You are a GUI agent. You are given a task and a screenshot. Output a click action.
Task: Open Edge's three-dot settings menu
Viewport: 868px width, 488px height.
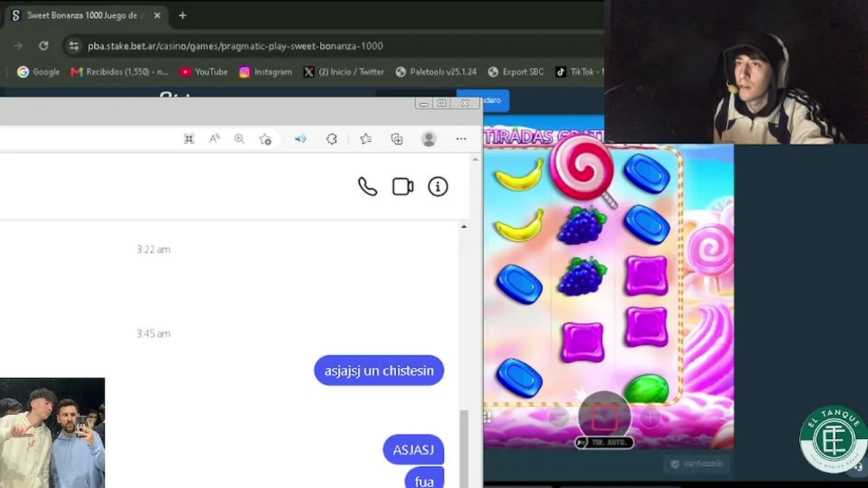tap(461, 139)
